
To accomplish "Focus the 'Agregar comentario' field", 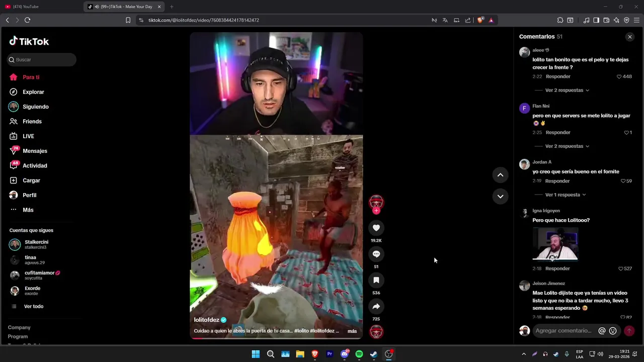I will click(564, 331).
